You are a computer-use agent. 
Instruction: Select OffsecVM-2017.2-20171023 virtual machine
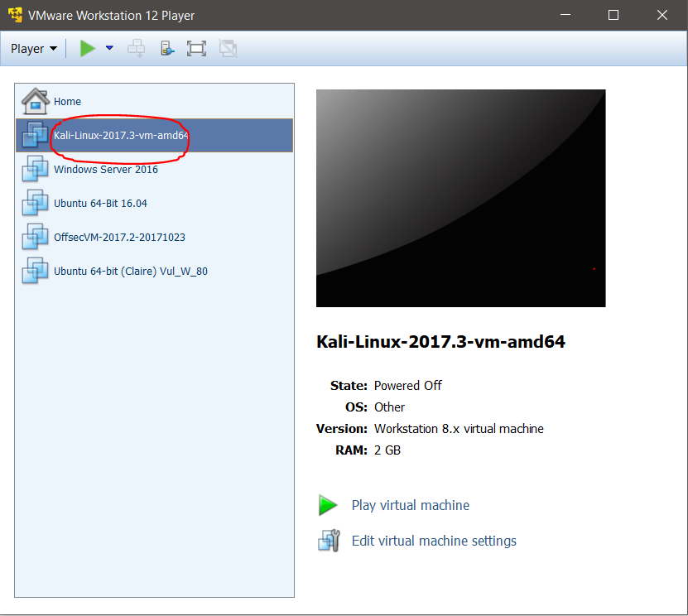click(x=155, y=237)
